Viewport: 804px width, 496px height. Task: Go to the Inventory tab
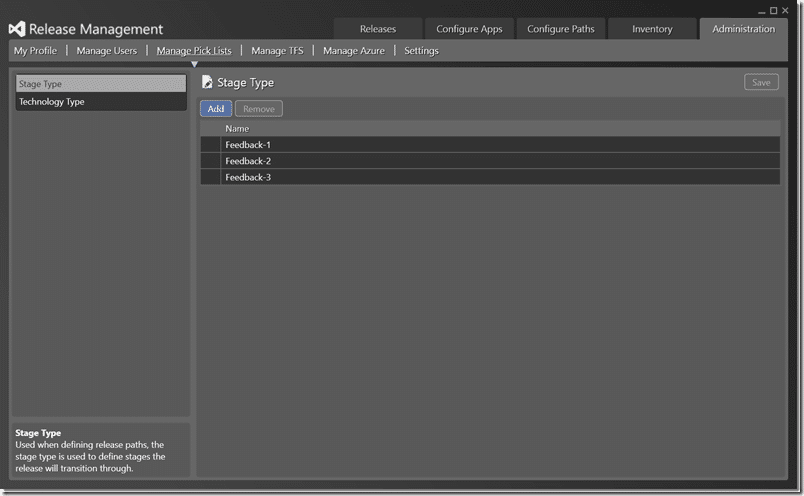click(x=652, y=29)
